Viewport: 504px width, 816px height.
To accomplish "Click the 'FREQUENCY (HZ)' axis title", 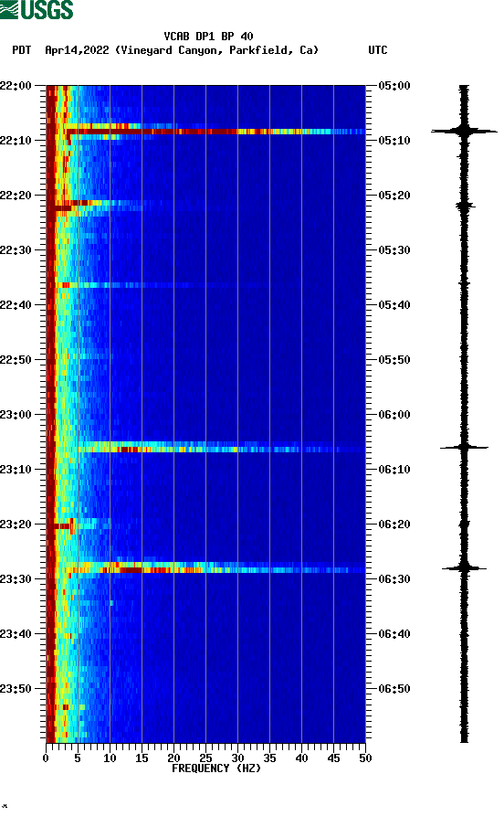I will [216, 768].
